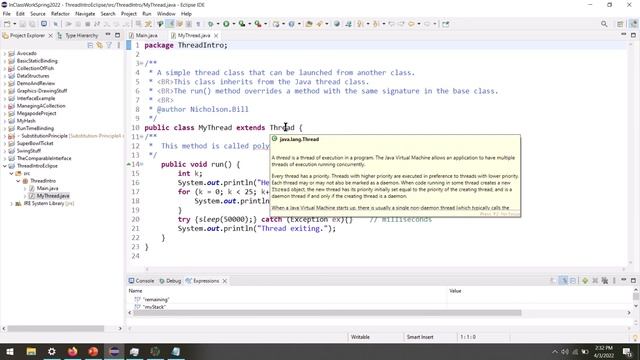Click the green Run button in the toolbar
This screenshot has width=640, height=360.
[226, 24]
